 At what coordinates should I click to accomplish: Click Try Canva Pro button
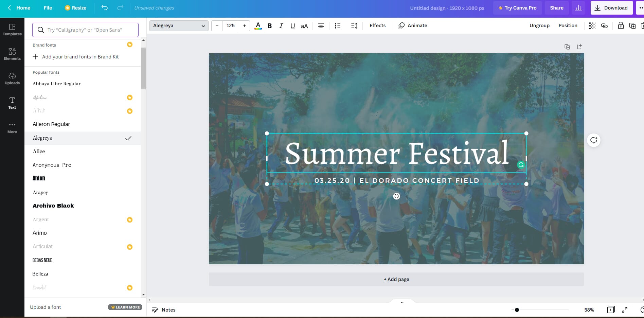pyautogui.click(x=517, y=8)
